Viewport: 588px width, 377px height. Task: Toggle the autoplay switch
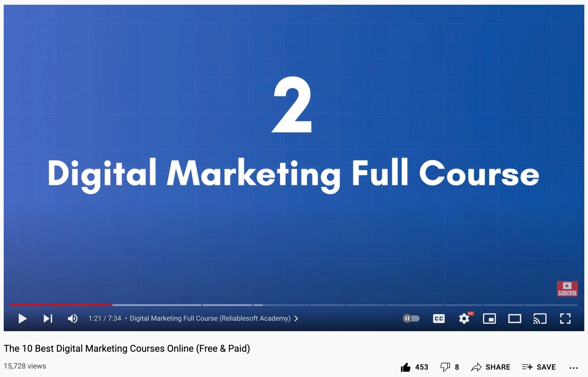click(x=411, y=319)
